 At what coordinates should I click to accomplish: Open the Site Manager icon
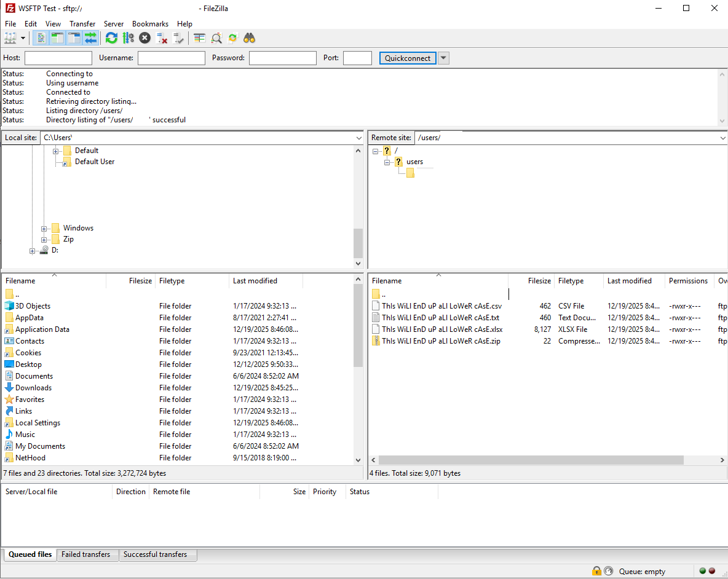[x=10, y=38]
